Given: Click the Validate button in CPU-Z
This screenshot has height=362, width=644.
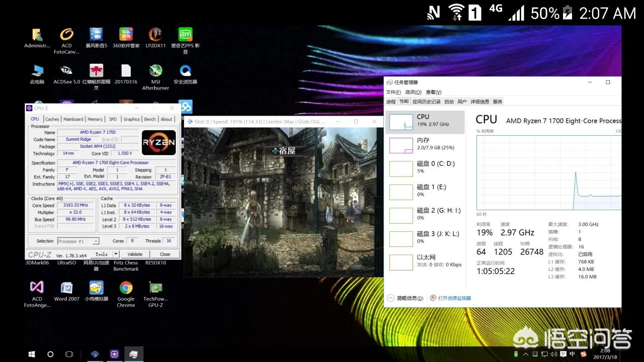Looking at the screenshot, I should point(135,254).
